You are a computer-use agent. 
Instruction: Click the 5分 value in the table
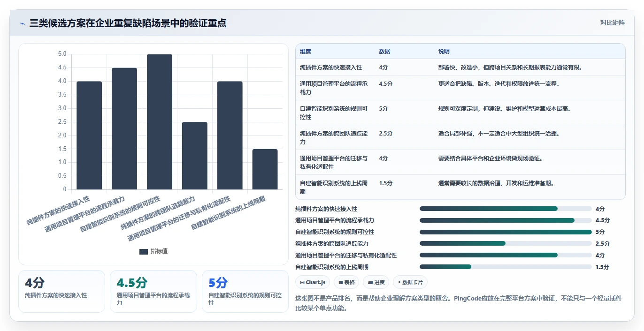pyautogui.click(x=383, y=109)
